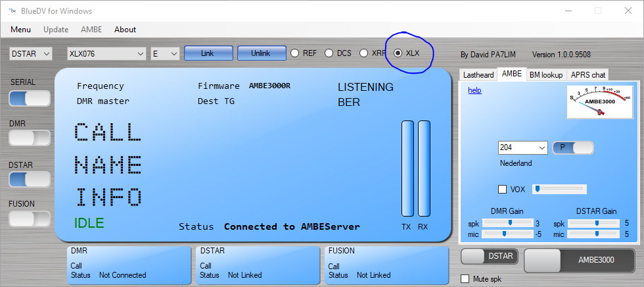Choose the REF reflector type
This screenshot has width=644, height=287.
click(295, 53)
